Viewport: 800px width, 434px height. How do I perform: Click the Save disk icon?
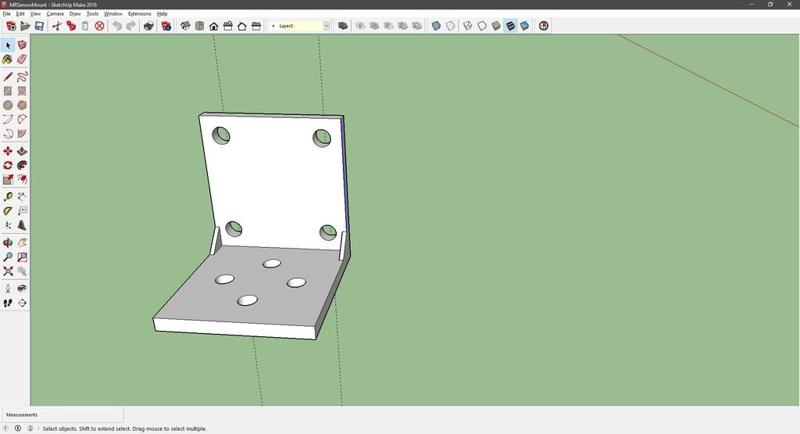[x=39, y=25]
